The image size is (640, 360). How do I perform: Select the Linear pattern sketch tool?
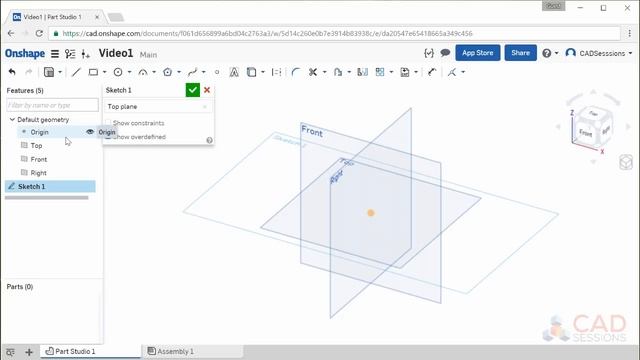click(x=380, y=72)
